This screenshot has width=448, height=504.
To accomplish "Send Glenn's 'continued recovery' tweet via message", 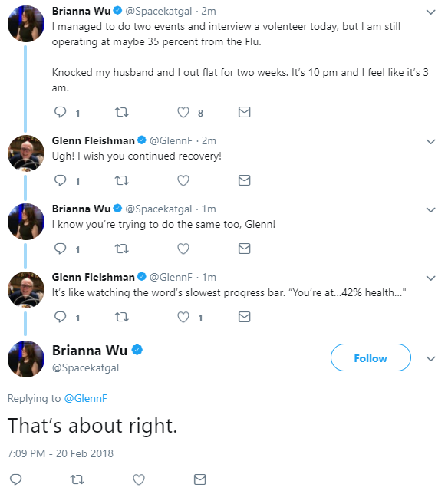I will (x=244, y=180).
